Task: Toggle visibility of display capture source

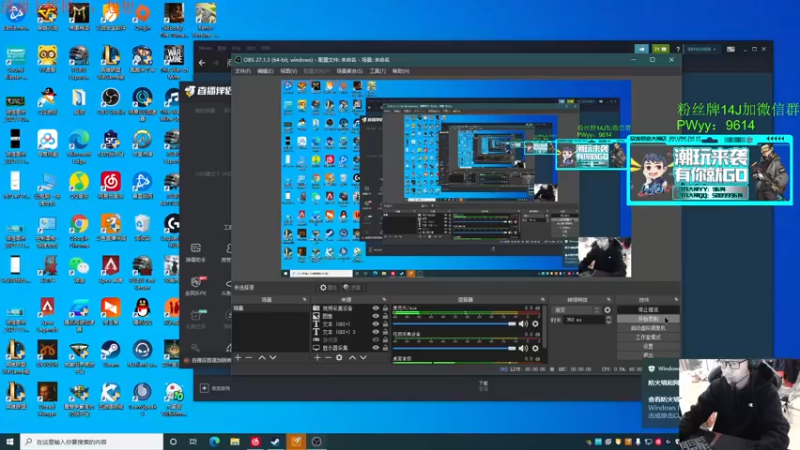Action: [376, 347]
